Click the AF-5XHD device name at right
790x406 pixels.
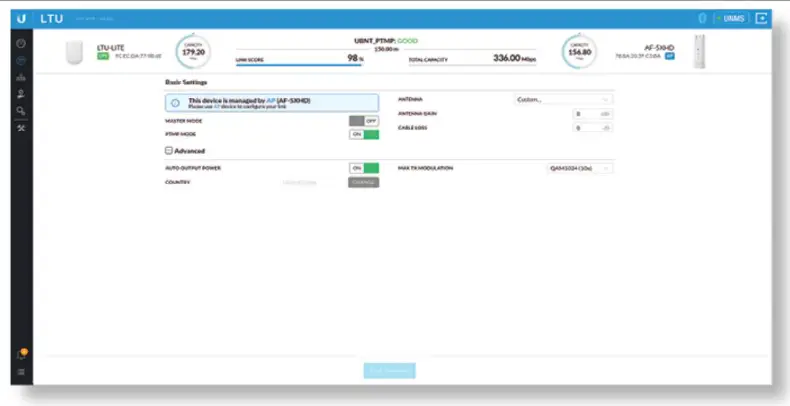660,48
